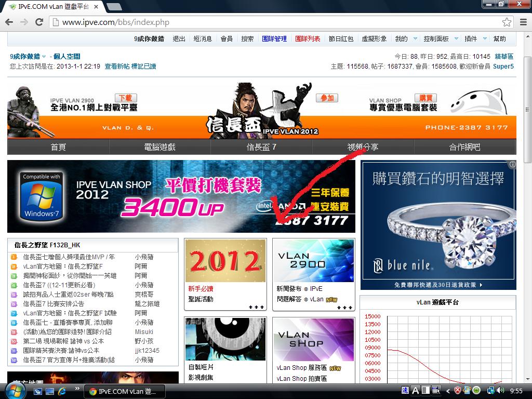This screenshot has width=532, height=399.
Task: Open 精華區 link
Action: click(x=504, y=56)
